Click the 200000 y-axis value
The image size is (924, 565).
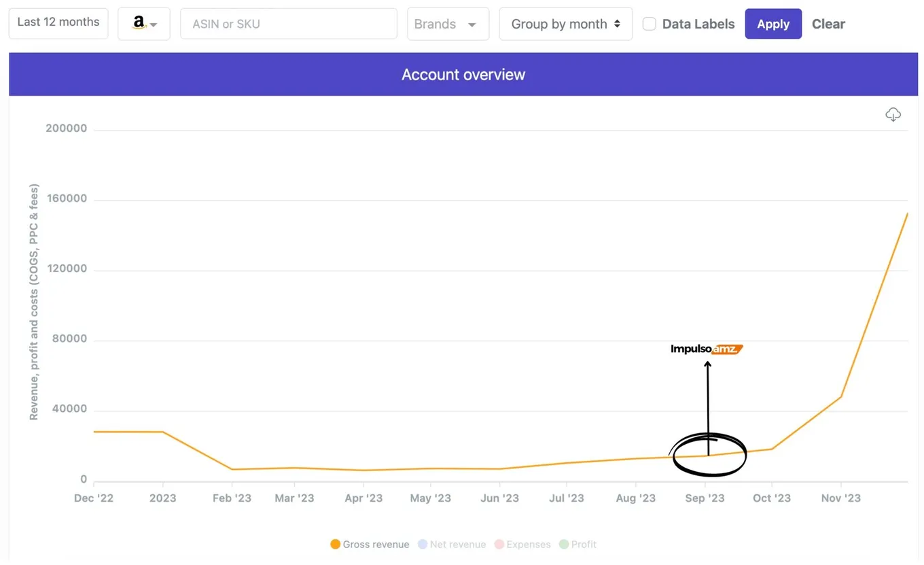coord(67,128)
